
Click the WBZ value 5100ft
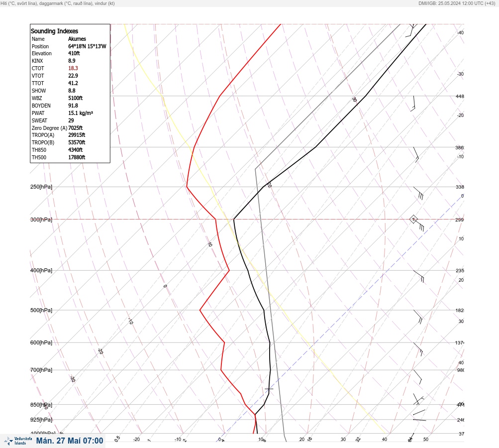pos(76,98)
